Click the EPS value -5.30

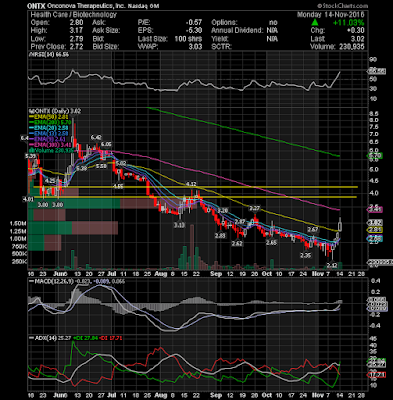click(194, 31)
